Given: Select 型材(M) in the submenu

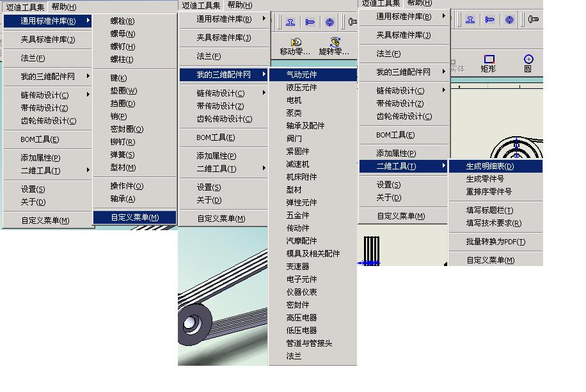Looking at the screenshot, I should pyautogui.click(x=123, y=168).
